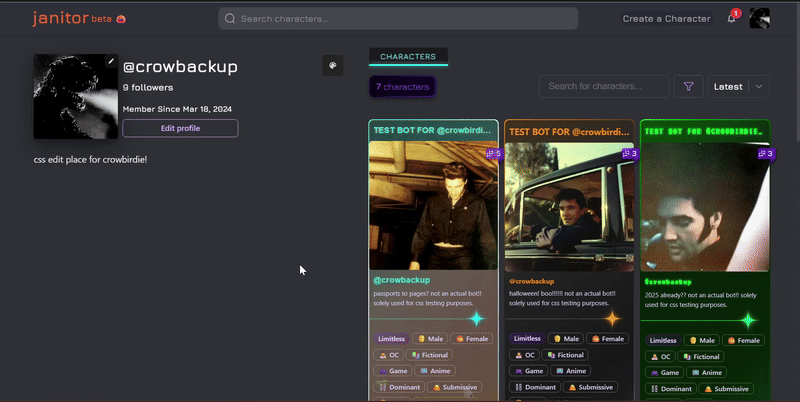Click the funnel filter icon
Image resolution: width=800 pixels, height=402 pixels.
tap(688, 87)
